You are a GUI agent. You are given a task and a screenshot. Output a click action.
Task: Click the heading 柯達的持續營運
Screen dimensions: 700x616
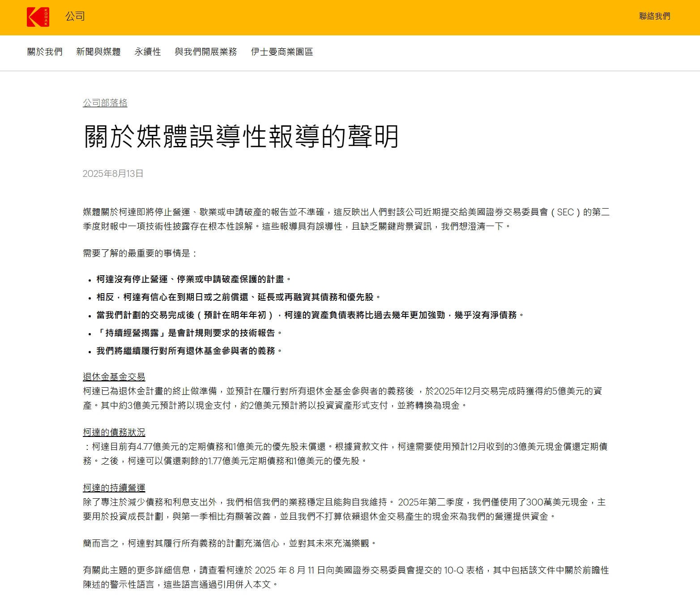pos(114,488)
